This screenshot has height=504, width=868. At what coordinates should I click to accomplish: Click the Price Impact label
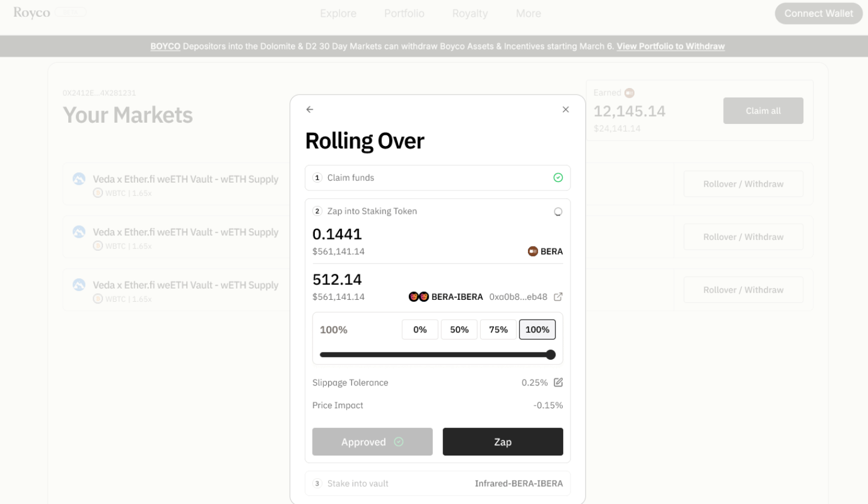click(338, 405)
